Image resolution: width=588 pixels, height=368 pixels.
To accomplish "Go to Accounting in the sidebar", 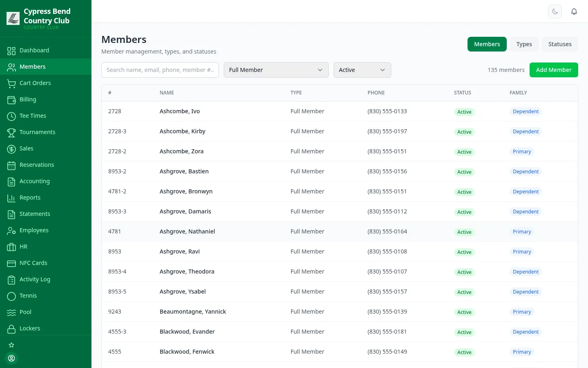I will pos(46,181).
